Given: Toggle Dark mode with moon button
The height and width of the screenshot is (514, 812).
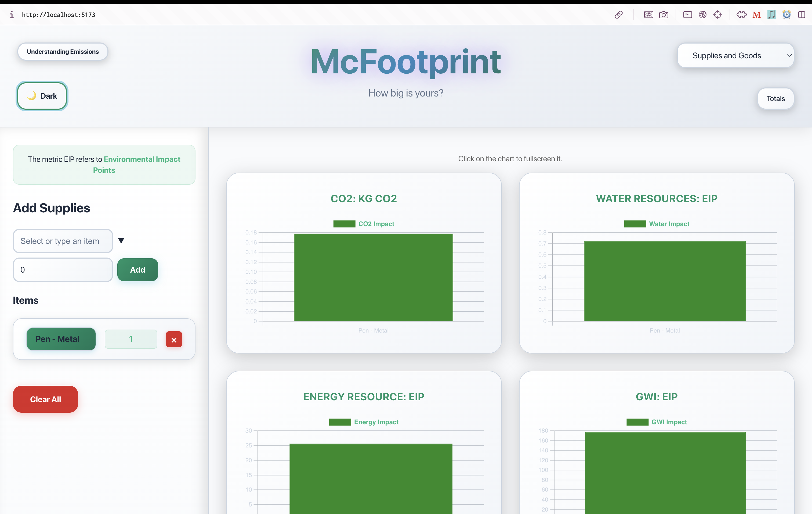Looking at the screenshot, I should pyautogui.click(x=42, y=96).
